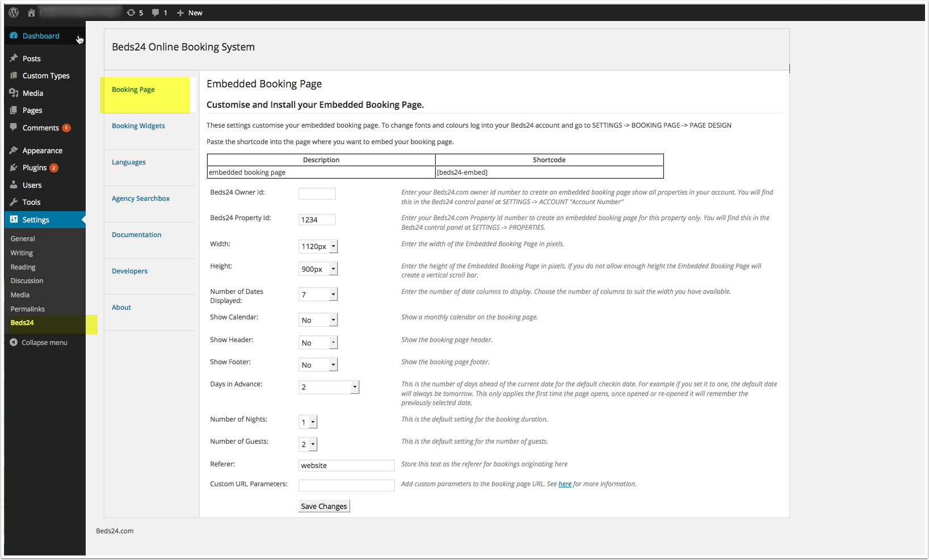Click the Appearance paintbrush icon
The image size is (929, 560).
coord(14,150)
